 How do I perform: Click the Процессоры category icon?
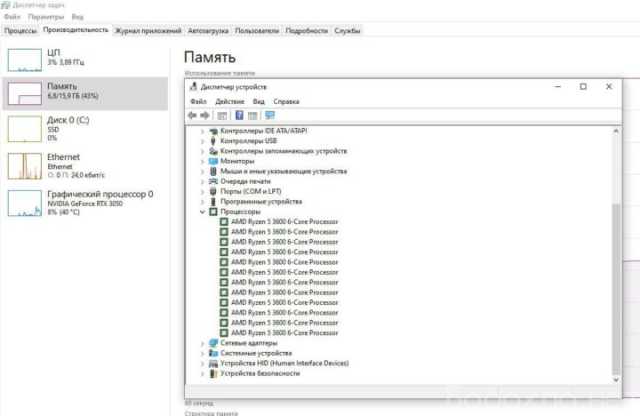coord(213,212)
